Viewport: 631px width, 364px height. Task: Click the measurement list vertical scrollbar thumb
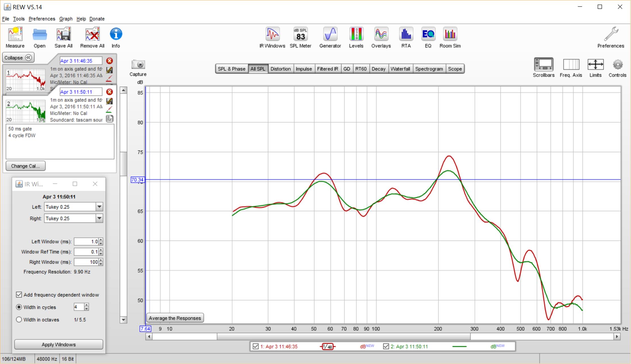pos(123,164)
